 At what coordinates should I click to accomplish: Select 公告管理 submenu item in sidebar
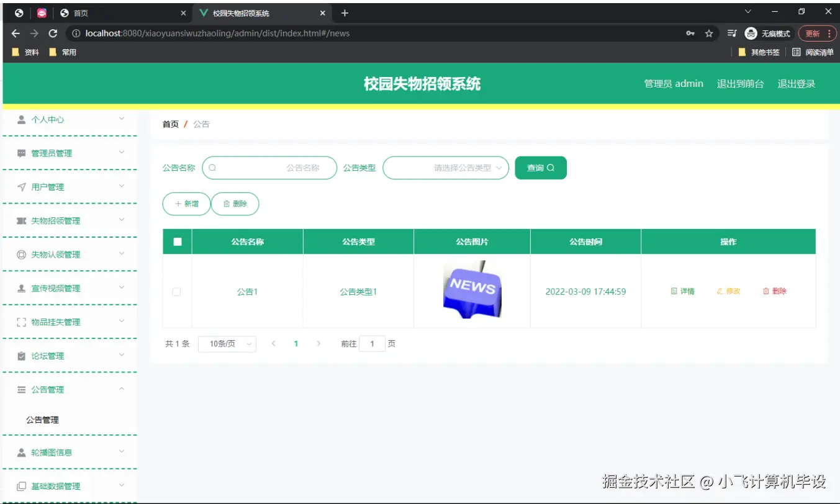[42, 419]
